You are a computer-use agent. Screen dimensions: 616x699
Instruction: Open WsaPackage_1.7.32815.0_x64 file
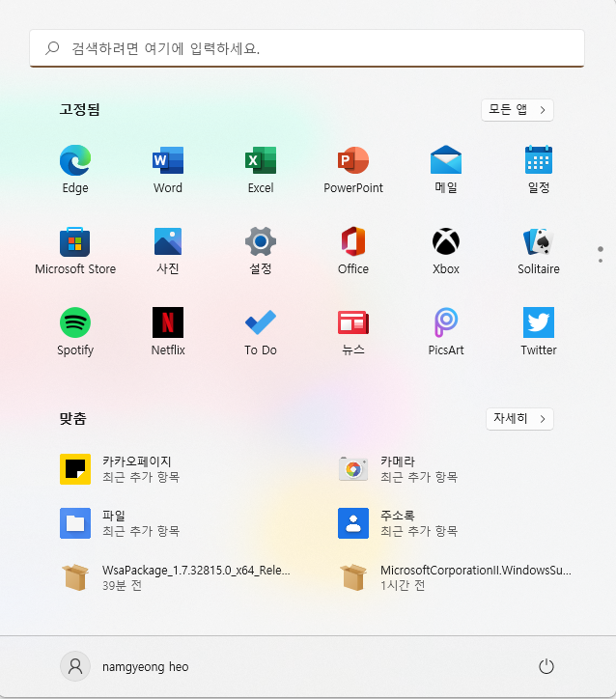click(x=176, y=577)
